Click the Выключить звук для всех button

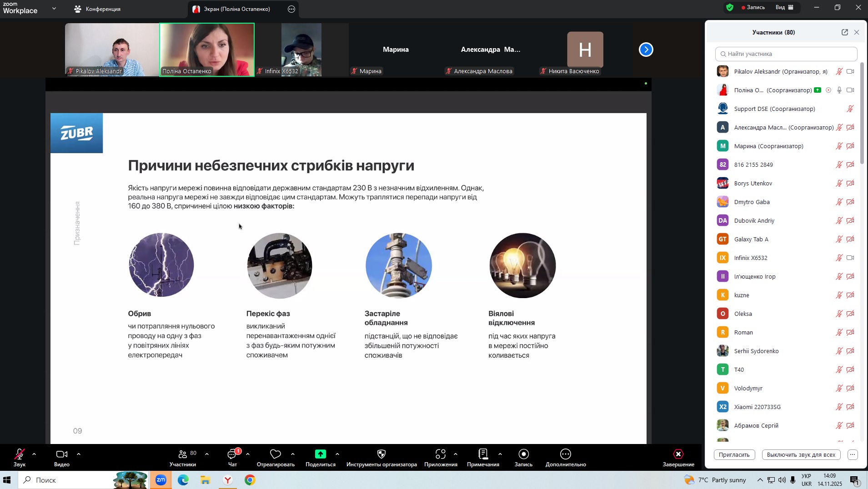coord(801,455)
